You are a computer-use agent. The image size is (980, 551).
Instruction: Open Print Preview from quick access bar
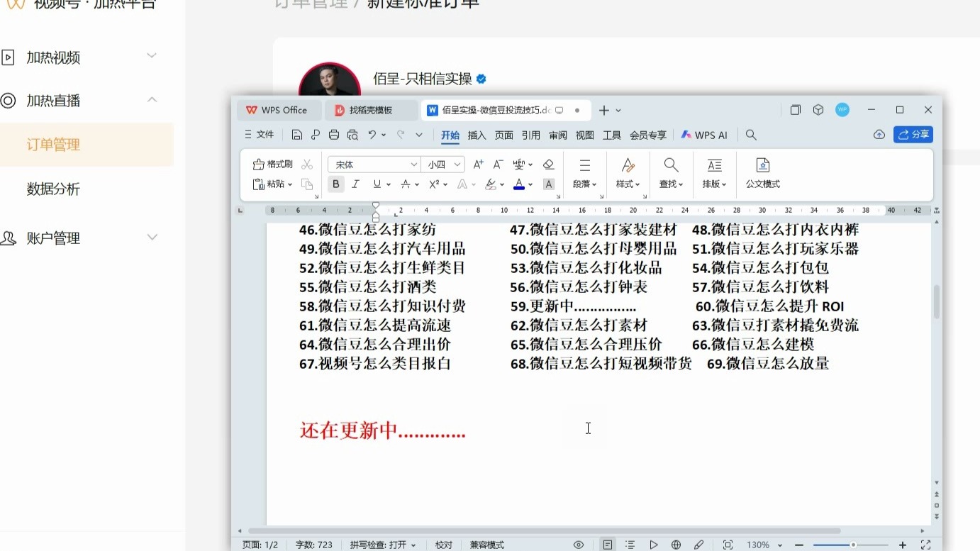click(352, 135)
